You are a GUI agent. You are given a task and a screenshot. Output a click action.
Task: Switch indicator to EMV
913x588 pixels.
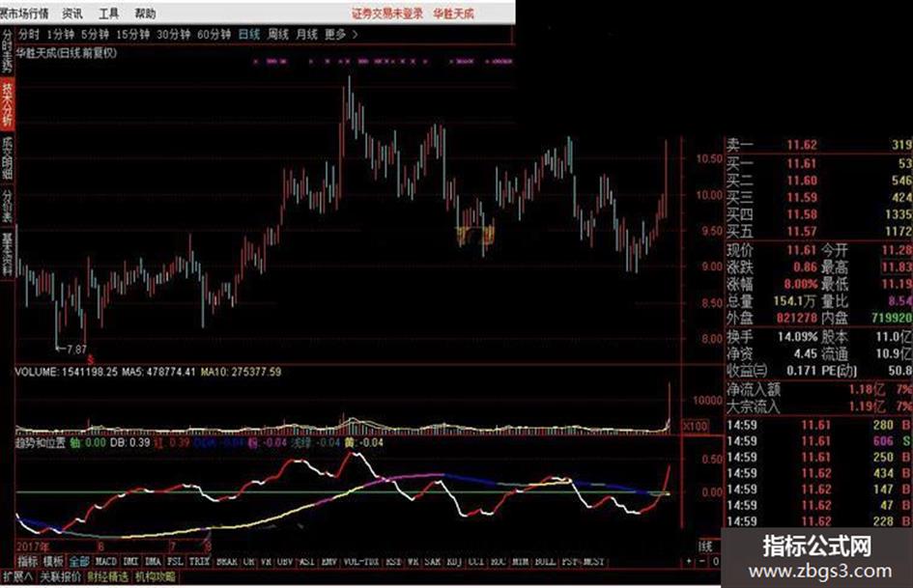click(329, 561)
